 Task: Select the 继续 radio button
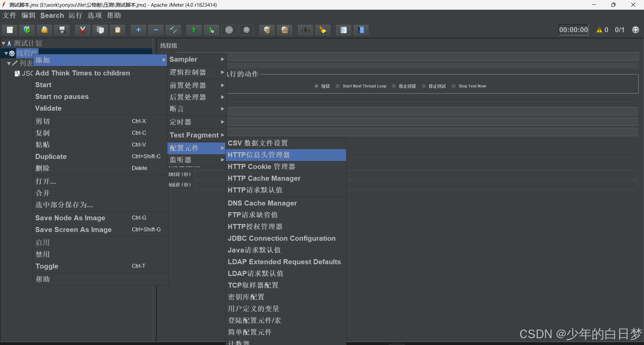point(316,86)
